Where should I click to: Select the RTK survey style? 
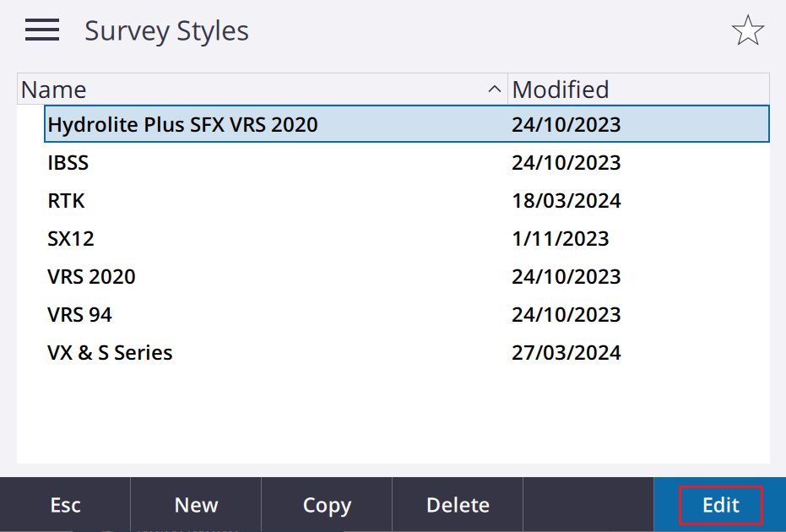point(407,201)
